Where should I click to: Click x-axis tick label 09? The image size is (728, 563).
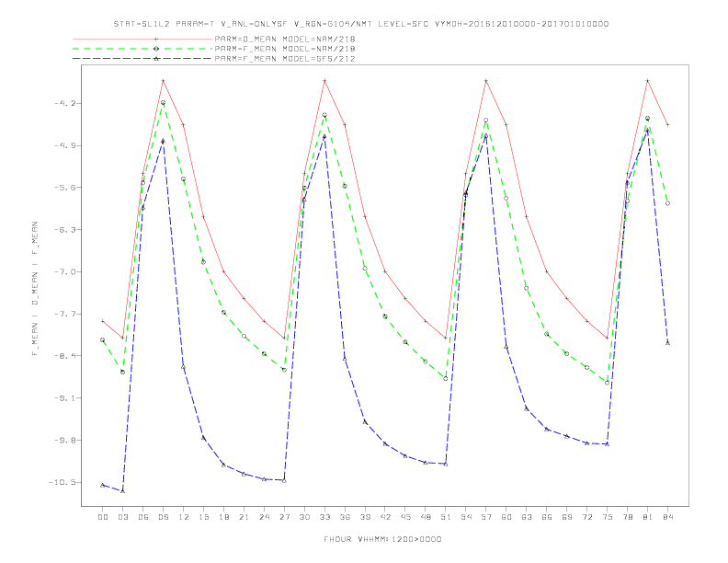tap(163, 517)
